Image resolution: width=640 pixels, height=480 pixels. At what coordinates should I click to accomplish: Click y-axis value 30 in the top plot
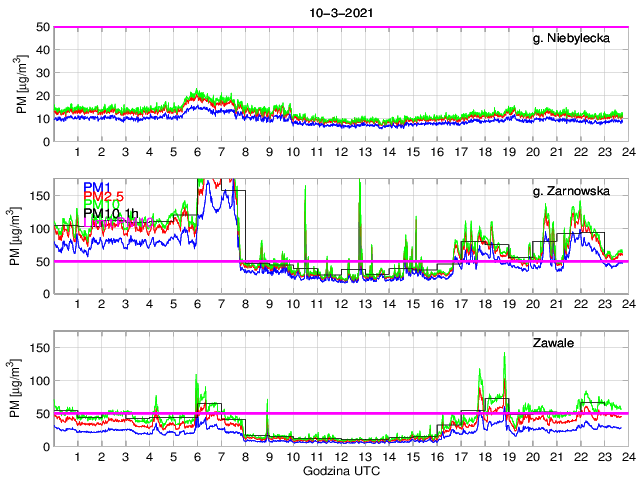pos(43,73)
